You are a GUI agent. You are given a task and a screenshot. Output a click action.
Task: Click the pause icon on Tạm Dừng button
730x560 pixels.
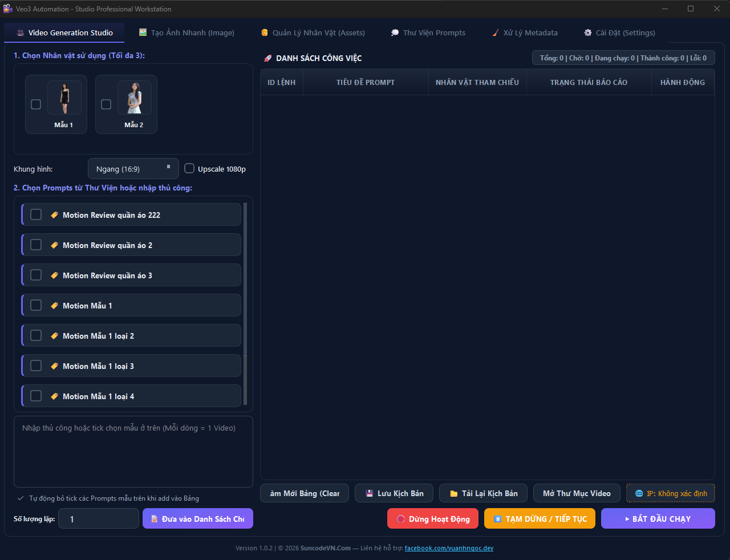(x=497, y=519)
